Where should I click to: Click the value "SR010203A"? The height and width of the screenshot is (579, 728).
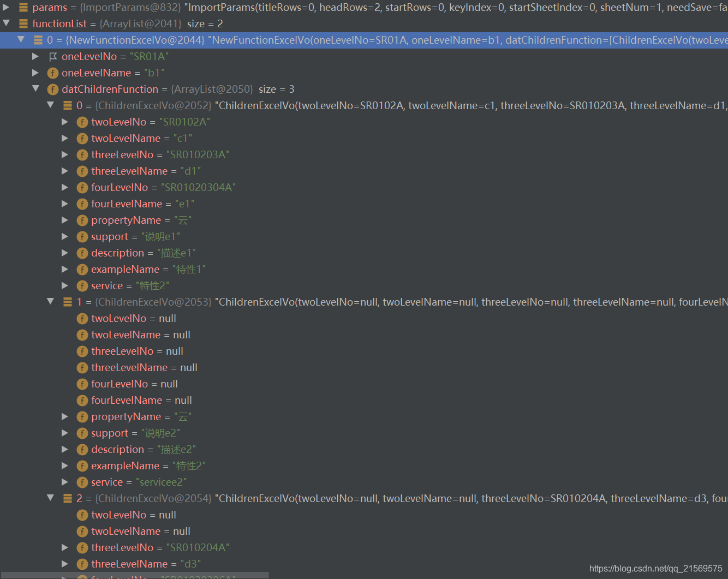tap(198, 155)
